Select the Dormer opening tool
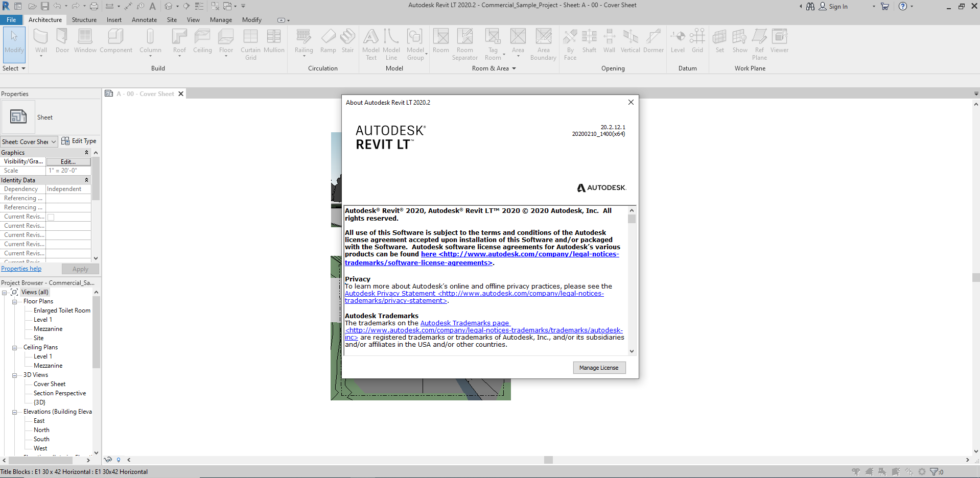This screenshot has width=980, height=478. (654, 41)
